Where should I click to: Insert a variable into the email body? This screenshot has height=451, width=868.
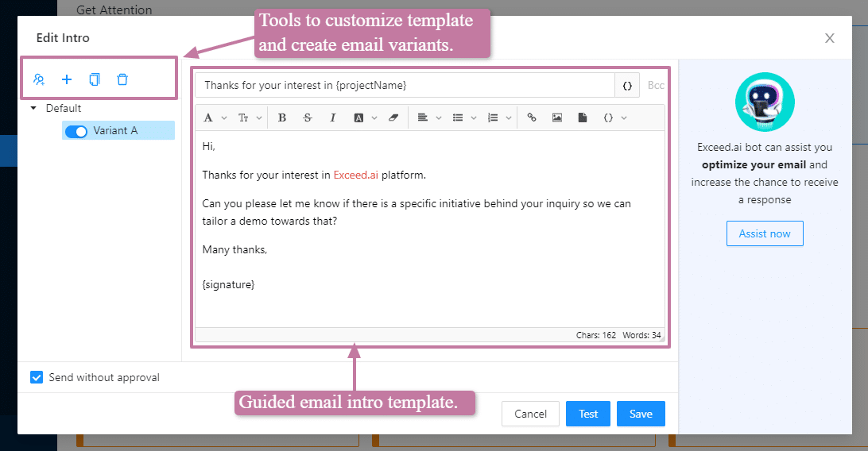(x=608, y=118)
